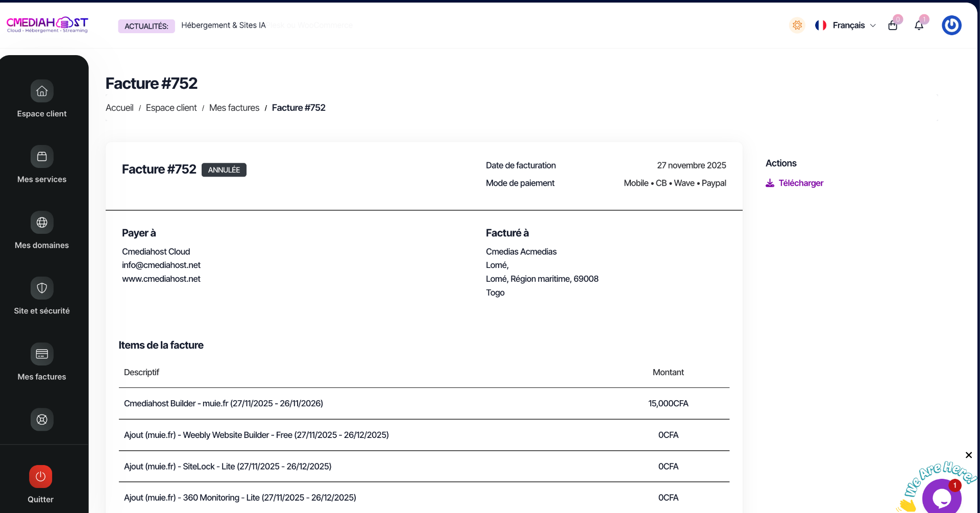
Task: Click the info@cmediahost.net email text
Action: (x=161, y=265)
